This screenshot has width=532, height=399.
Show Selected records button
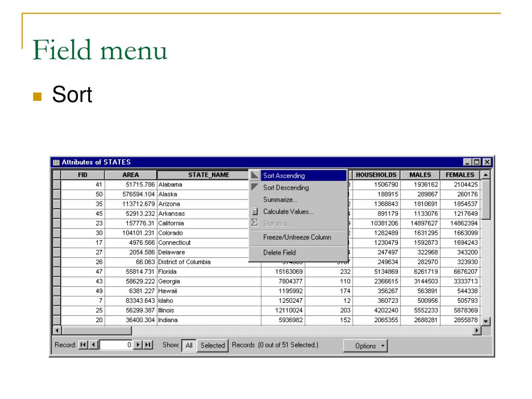212,345
